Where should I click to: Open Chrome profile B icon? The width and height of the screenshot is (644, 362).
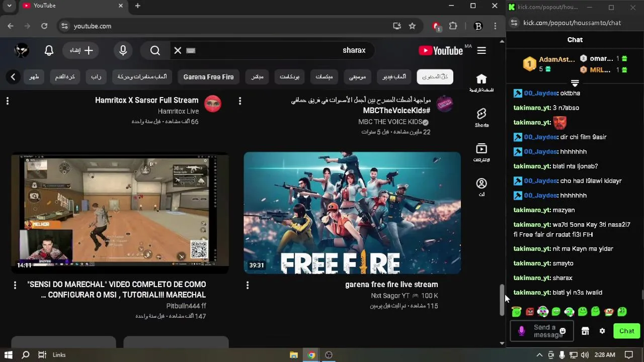[x=478, y=26]
